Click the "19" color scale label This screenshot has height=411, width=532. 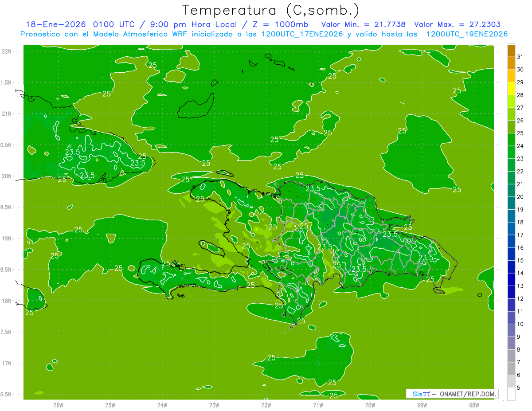tap(520, 210)
